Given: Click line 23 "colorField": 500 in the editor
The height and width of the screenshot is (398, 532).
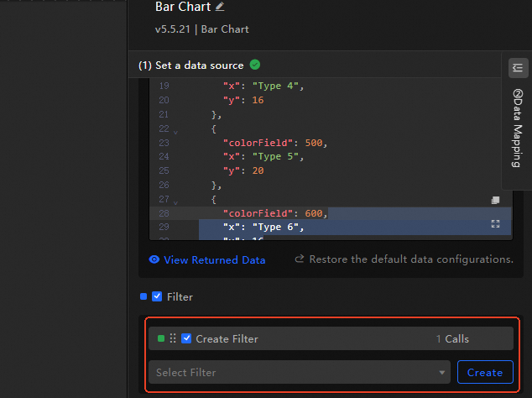Looking at the screenshot, I should pyautogui.click(x=275, y=143).
